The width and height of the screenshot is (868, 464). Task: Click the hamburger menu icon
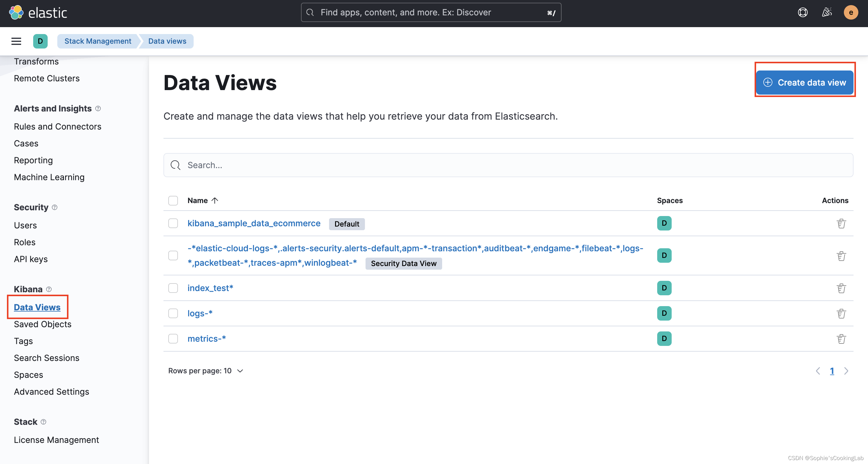(16, 41)
